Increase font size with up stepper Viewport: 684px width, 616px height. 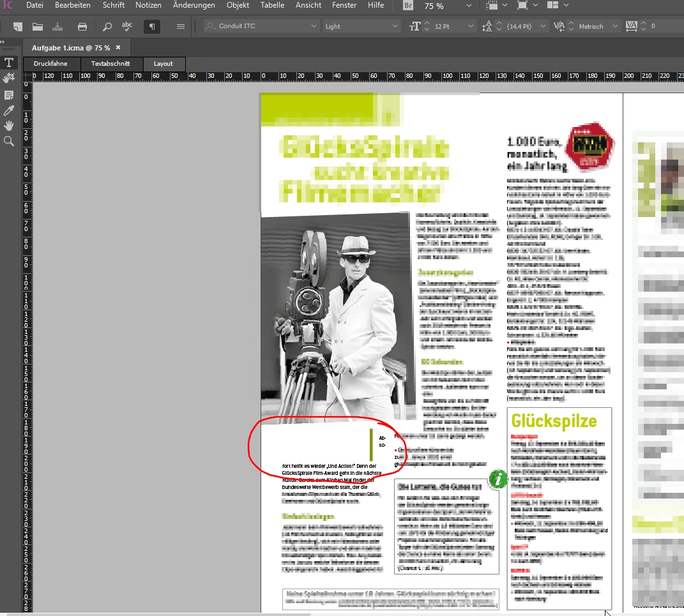pos(427,23)
